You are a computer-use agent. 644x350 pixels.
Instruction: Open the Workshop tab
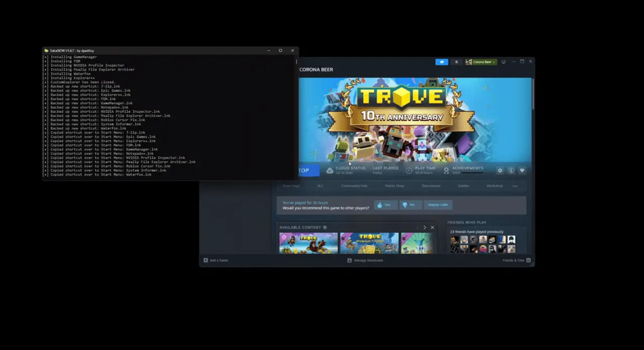pos(495,186)
